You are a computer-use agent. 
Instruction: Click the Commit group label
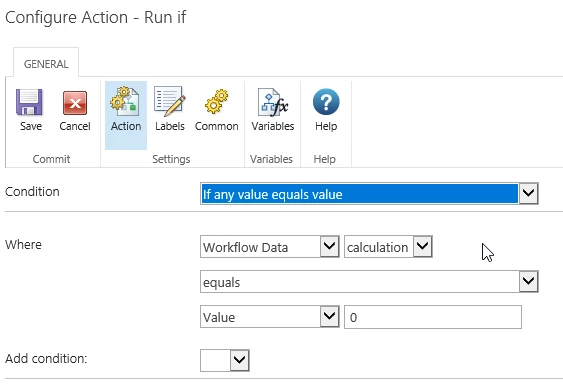tap(51, 159)
